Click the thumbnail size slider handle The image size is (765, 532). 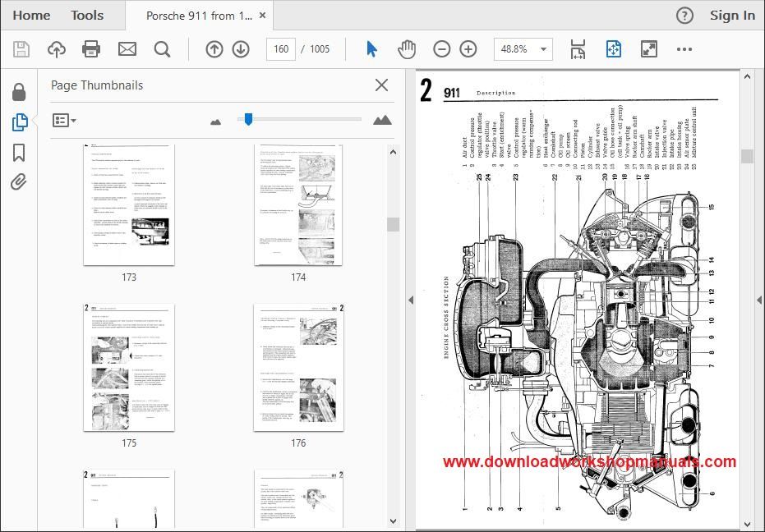click(248, 119)
